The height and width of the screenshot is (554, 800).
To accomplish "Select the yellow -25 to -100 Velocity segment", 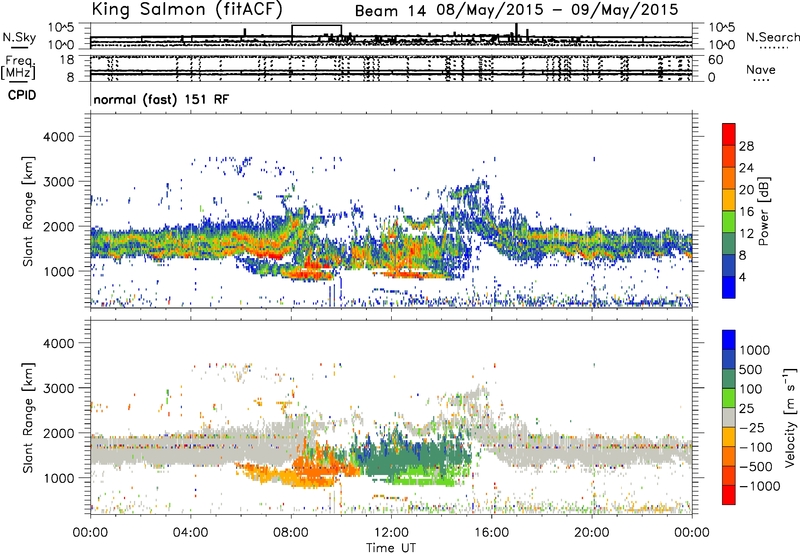I will [x=729, y=437].
